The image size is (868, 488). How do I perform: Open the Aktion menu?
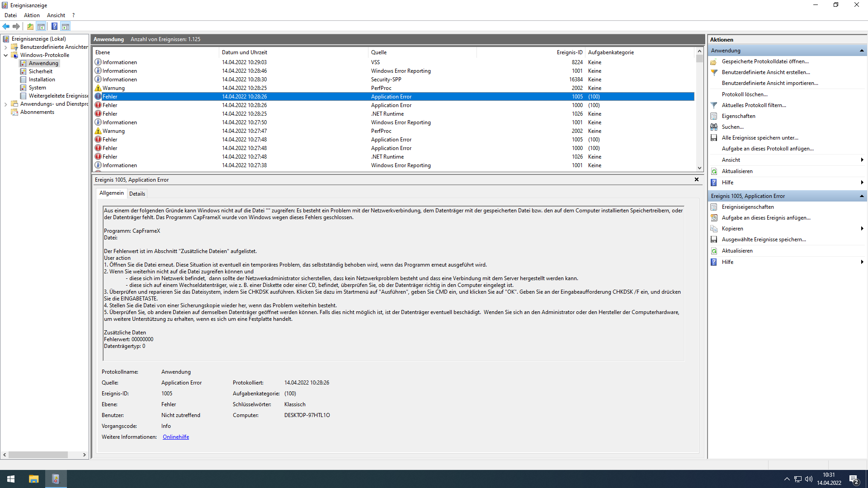click(x=32, y=15)
